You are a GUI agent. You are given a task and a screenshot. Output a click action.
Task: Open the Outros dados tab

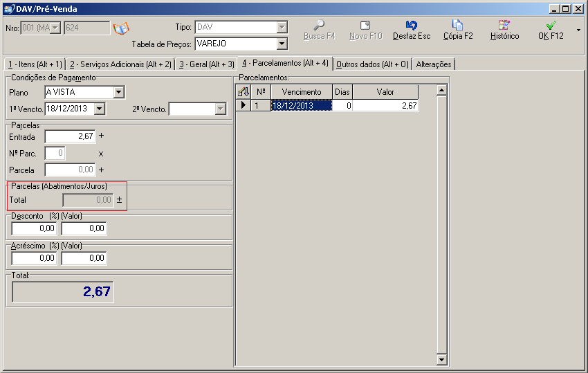(372, 64)
